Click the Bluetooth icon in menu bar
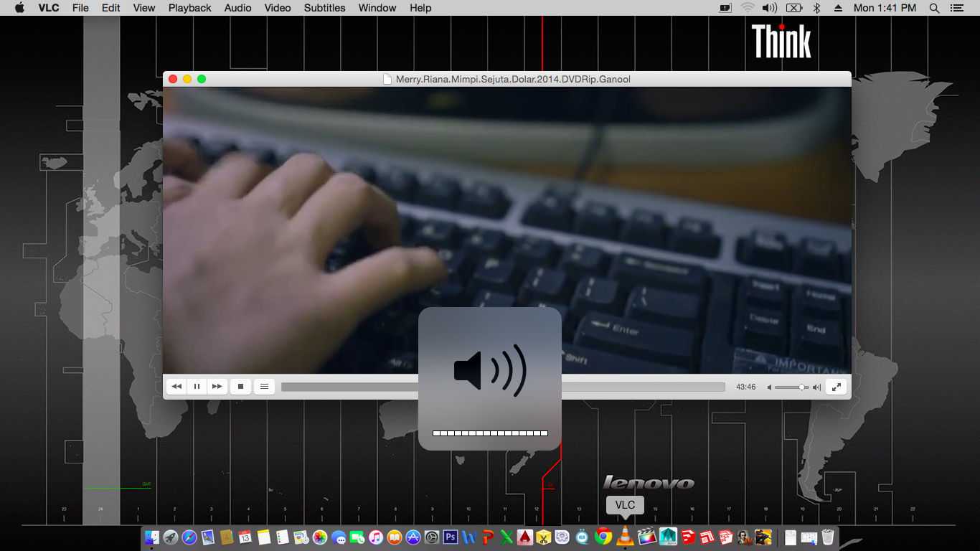 point(816,8)
